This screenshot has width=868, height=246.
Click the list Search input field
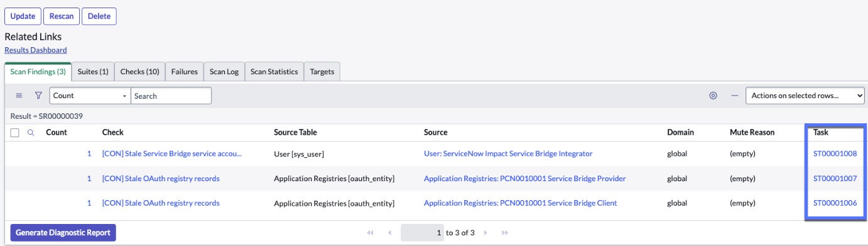click(171, 96)
